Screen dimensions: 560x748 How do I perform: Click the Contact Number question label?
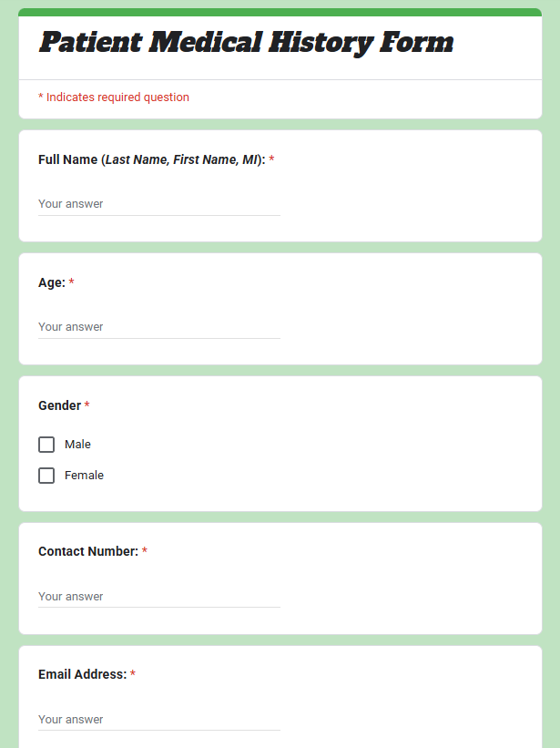click(87, 551)
